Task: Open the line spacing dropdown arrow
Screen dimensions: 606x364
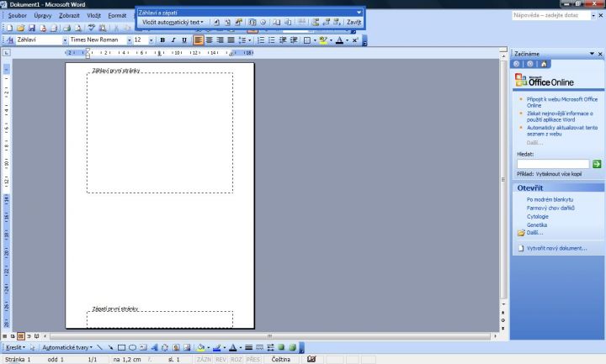Action: coord(249,40)
